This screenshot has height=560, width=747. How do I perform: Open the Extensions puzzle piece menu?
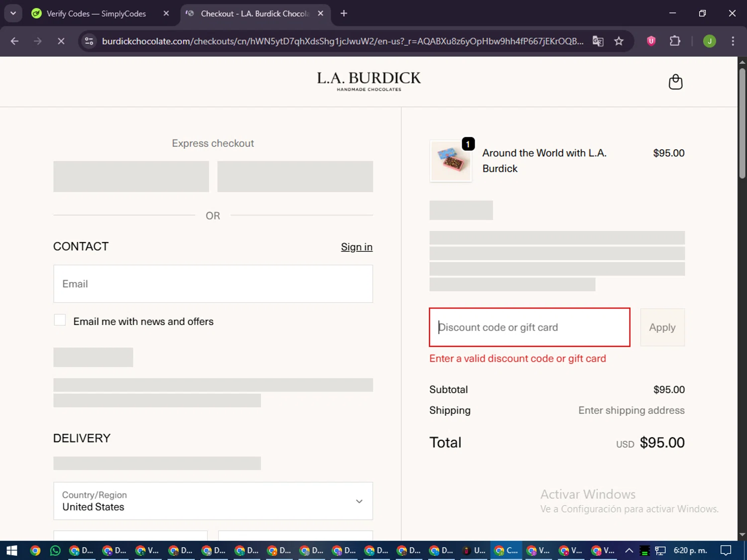[675, 41]
